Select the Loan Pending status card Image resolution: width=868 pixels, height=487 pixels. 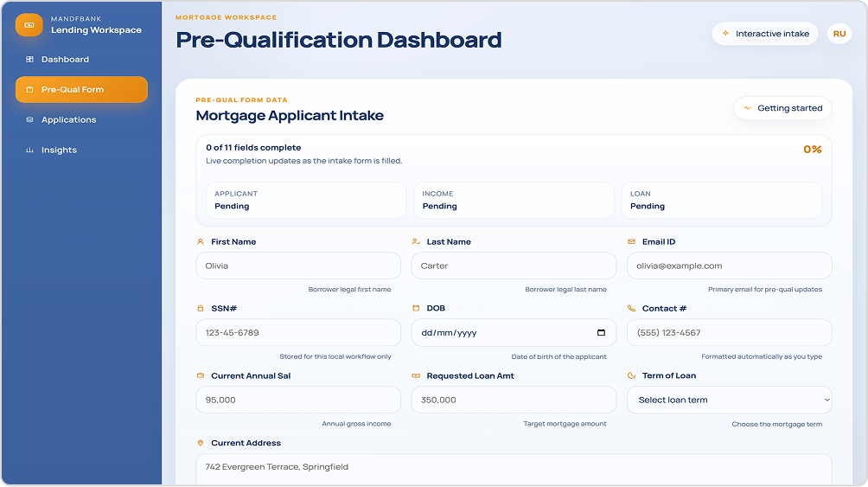[722, 200]
